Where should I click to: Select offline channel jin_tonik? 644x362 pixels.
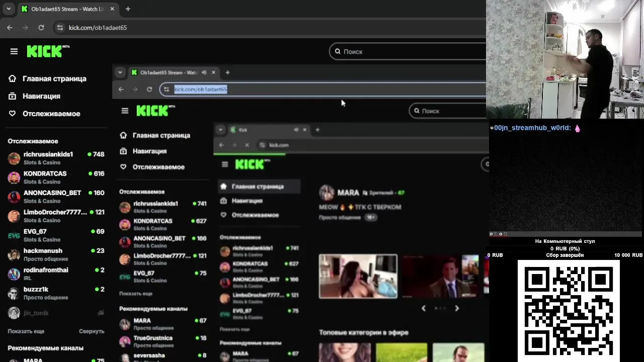[56, 313]
